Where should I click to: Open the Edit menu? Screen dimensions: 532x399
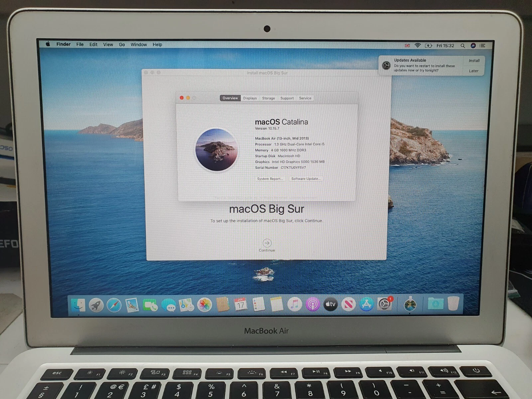click(x=93, y=45)
